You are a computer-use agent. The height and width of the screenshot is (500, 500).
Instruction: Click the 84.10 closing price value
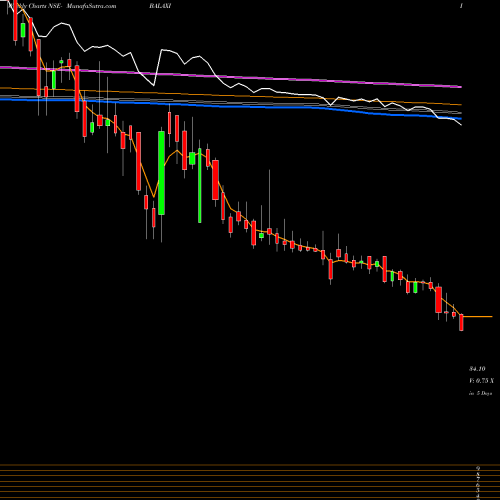tap(477, 369)
